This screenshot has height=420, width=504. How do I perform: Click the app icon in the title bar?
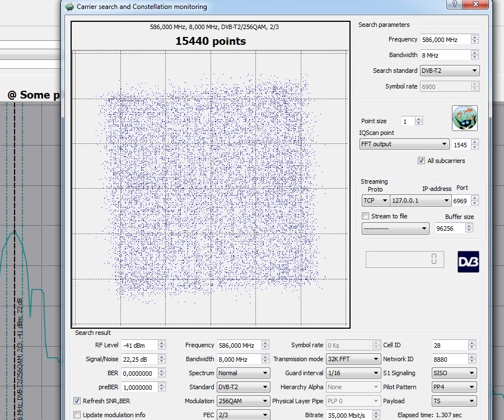coord(69,7)
